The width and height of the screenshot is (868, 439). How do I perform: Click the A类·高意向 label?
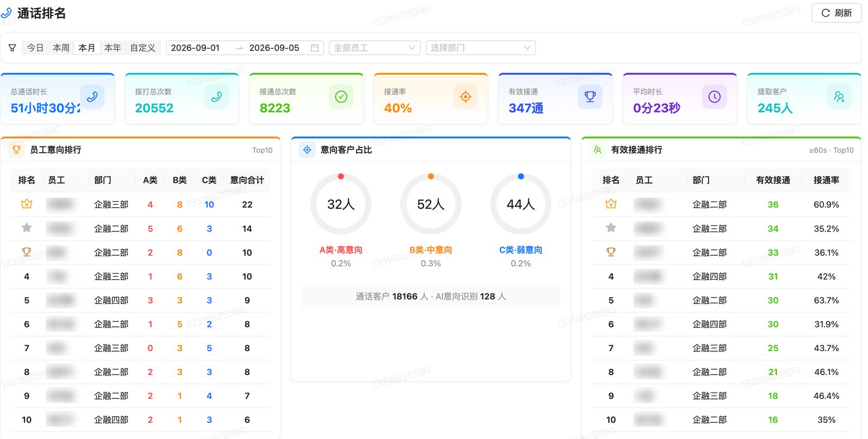coord(341,250)
